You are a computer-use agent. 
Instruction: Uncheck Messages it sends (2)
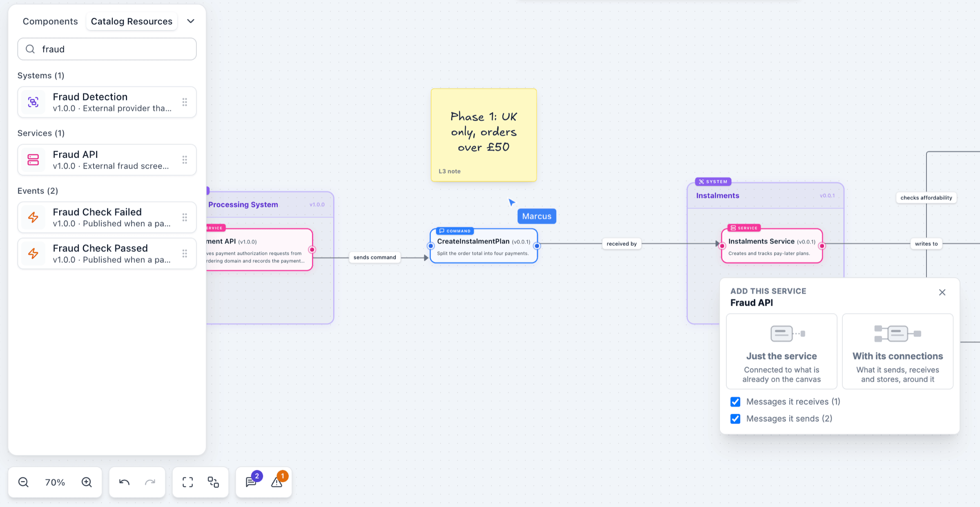(735, 419)
